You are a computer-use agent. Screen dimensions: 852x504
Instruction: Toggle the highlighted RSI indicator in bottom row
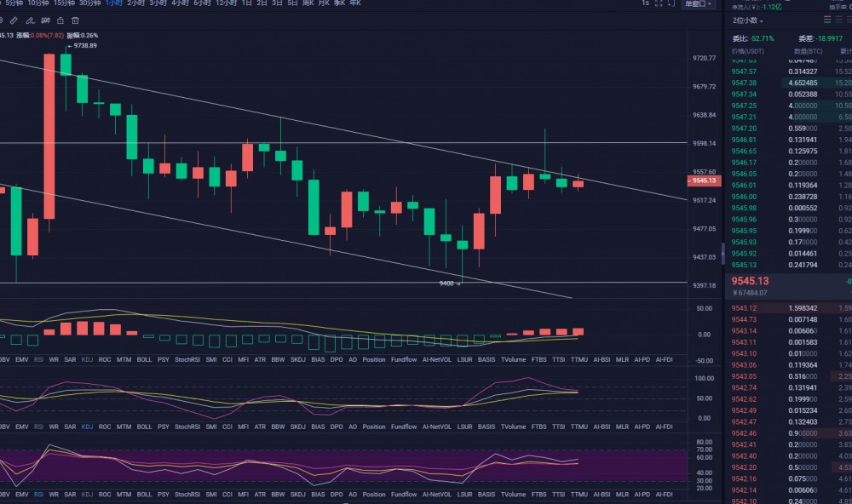[x=39, y=494]
